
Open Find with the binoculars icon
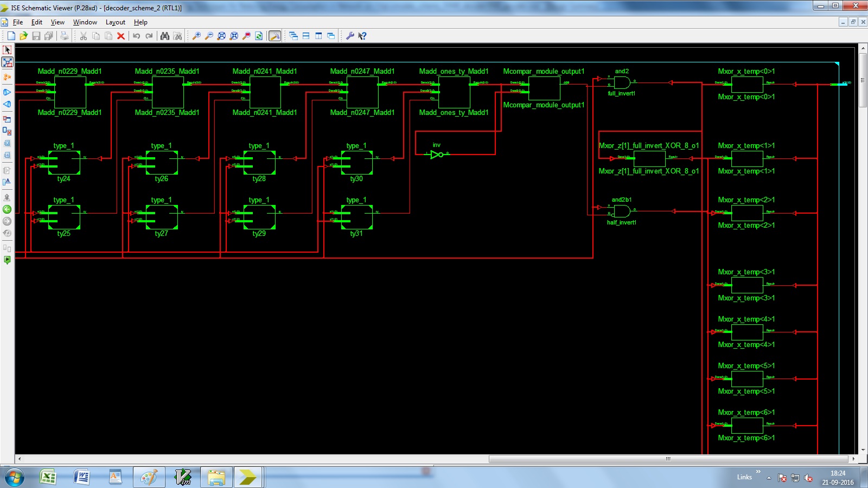pyautogui.click(x=165, y=36)
